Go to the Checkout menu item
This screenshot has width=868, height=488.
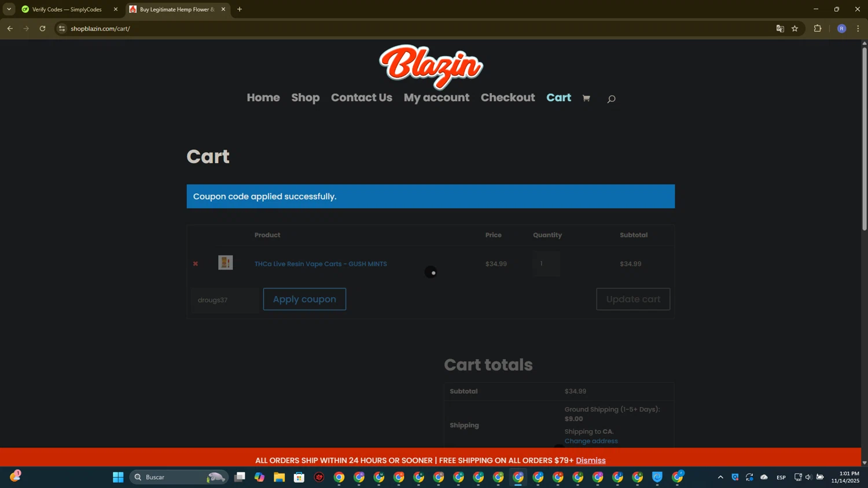click(507, 98)
